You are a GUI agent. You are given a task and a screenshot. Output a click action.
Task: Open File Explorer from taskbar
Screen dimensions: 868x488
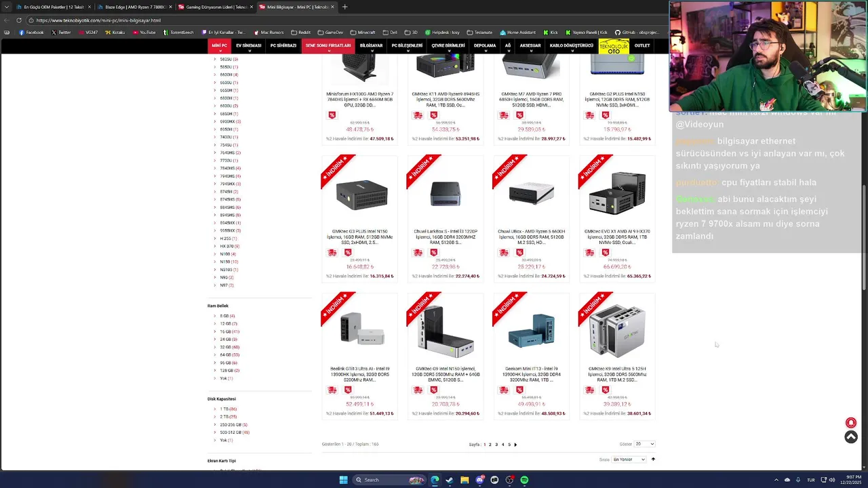pyautogui.click(x=465, y=480)
